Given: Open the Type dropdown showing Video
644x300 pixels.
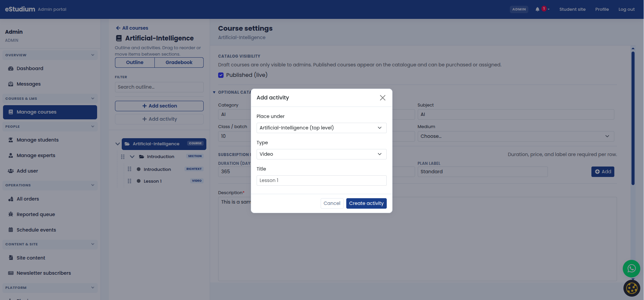Looking at the screenshot, I should click(x=321, y=154).
